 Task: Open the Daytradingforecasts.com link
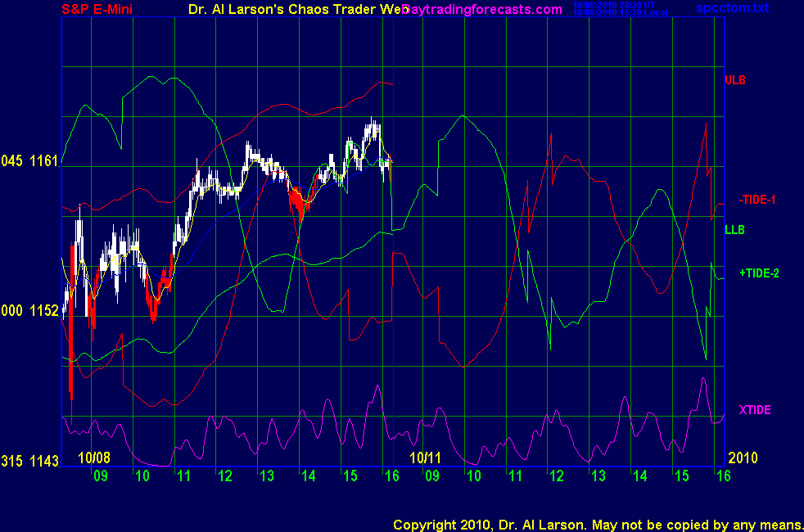(x=483, y=9)
